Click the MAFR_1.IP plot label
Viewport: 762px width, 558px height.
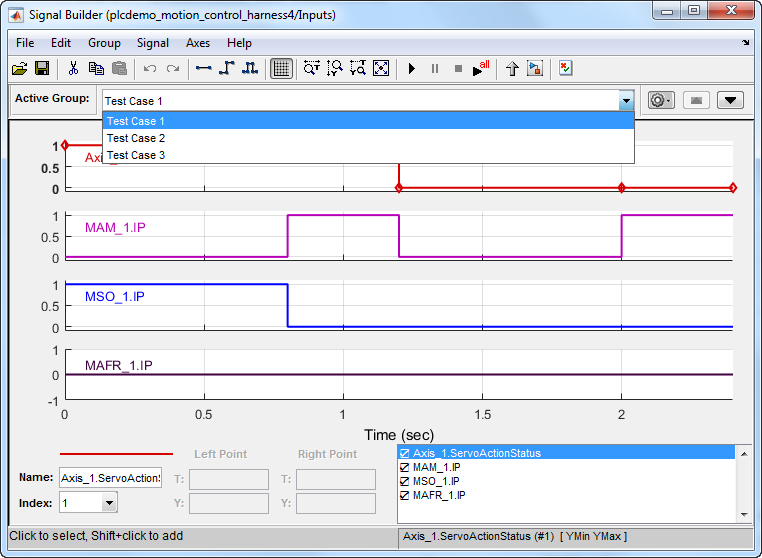(119, 366)
